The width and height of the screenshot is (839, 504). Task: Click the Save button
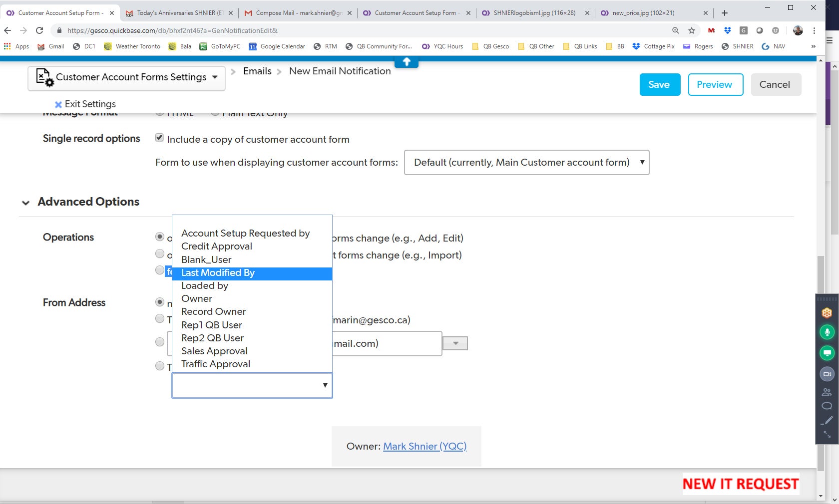point(660,85)
